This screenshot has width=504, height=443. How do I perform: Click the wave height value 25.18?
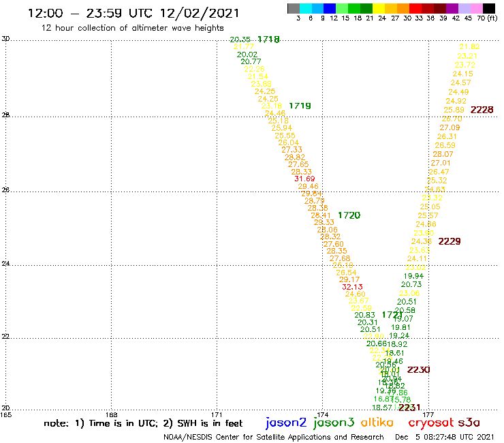point(278,121)
